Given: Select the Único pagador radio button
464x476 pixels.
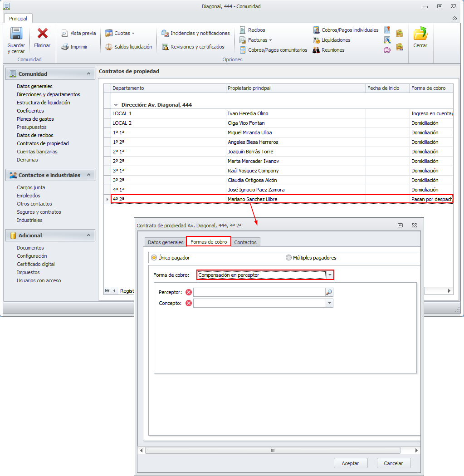Looking at the screenshot, I should (x=154, y=257).
